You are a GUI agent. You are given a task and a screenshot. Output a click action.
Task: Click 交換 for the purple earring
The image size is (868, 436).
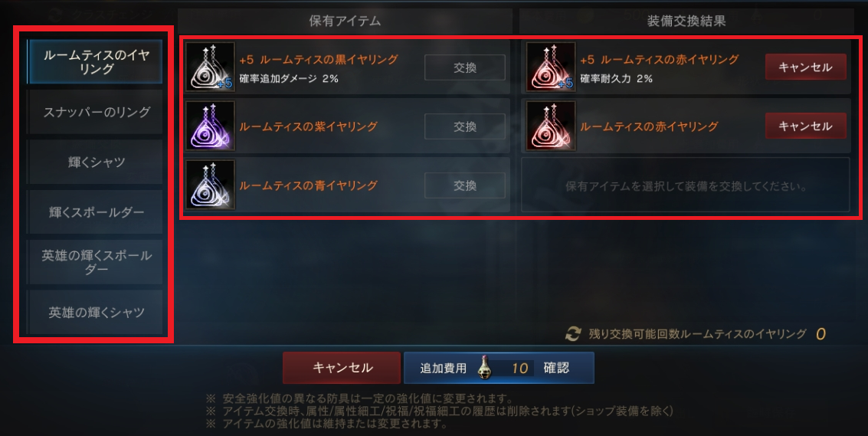tap(465, 126)
